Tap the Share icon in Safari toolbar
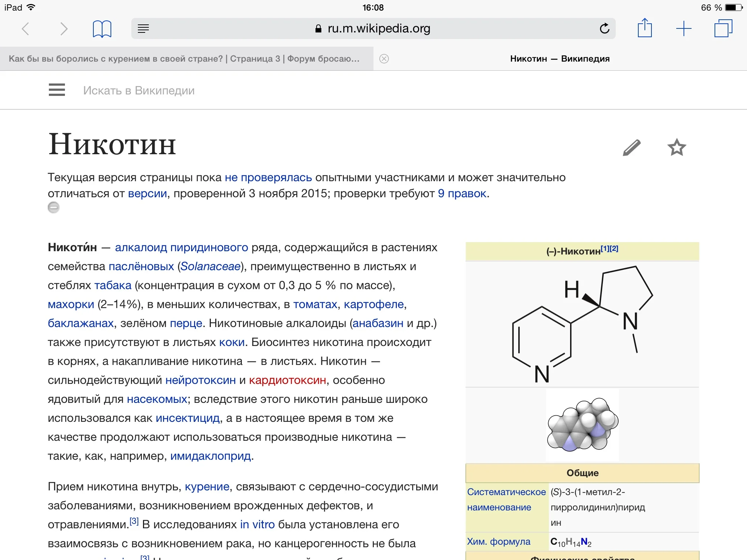Image resolution: width=747 pixels, height=560 pixels. (645, 28)
